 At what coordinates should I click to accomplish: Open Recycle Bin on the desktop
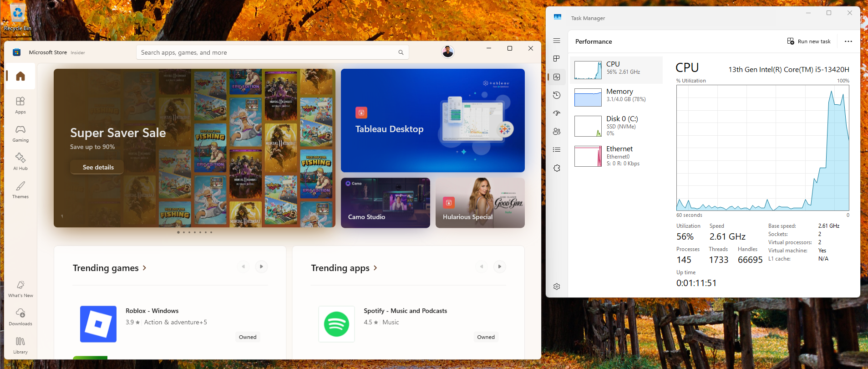pyautogui.click(x=18, y=17)
